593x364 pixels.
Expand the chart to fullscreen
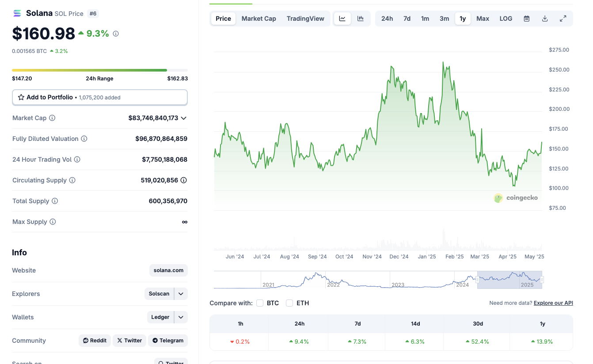[x=563, y=19]
